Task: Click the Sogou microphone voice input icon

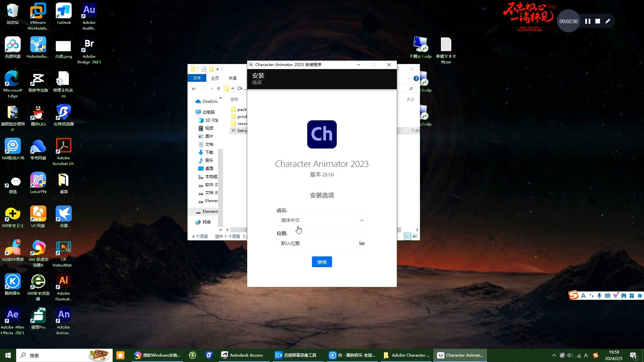Action: coord(599,296)
